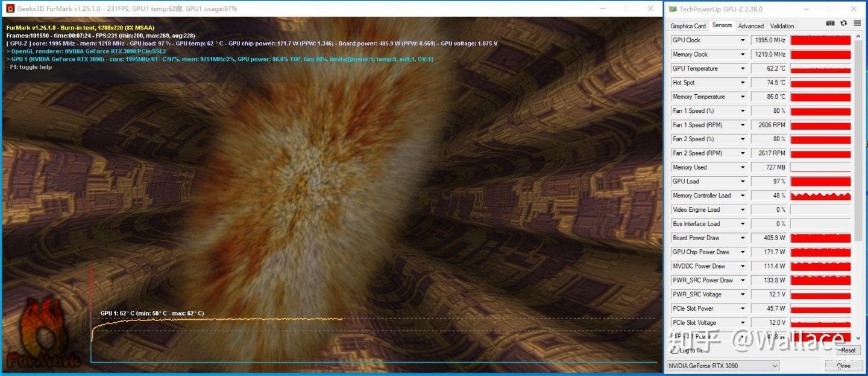Click the Fan 2 value 2617 RPM
868x376 pixels.
coord(769,153)
